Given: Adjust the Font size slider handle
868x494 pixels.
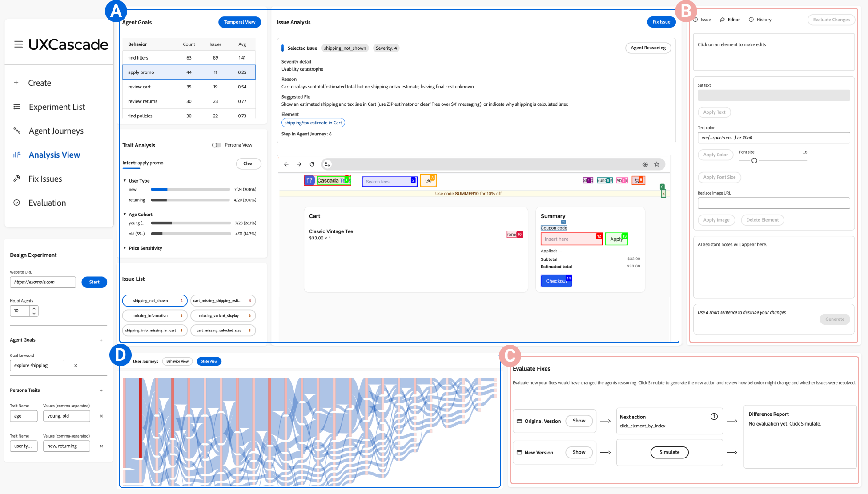Looking at the screenshot, I should coord(754,161).
